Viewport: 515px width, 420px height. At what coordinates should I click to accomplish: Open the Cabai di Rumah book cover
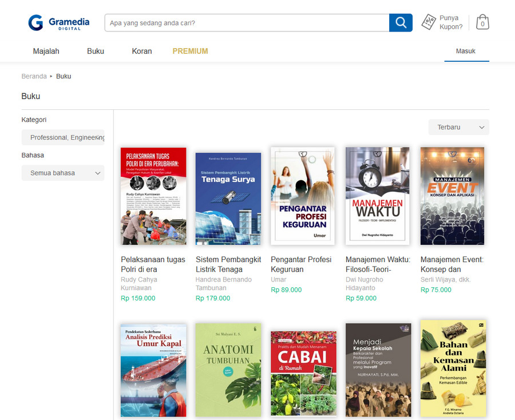tap(303, 373)
